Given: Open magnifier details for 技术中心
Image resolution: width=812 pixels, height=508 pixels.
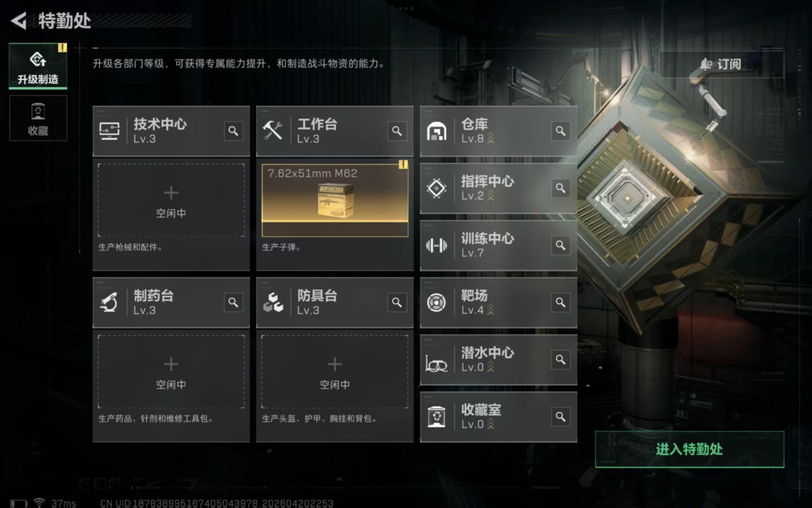Looking at the screenshot, I should click(x=233, y=131).
